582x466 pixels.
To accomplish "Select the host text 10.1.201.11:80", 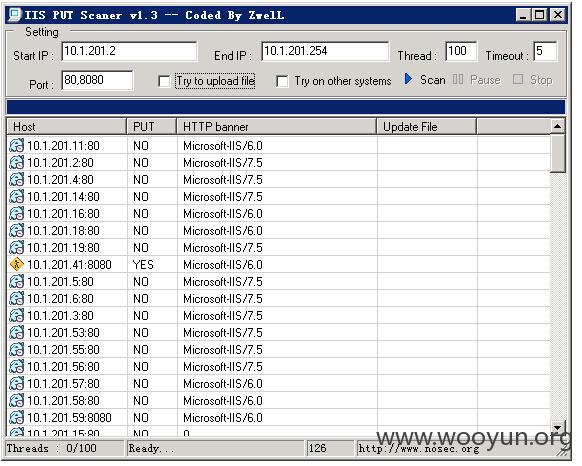I will tap(63, 146).
